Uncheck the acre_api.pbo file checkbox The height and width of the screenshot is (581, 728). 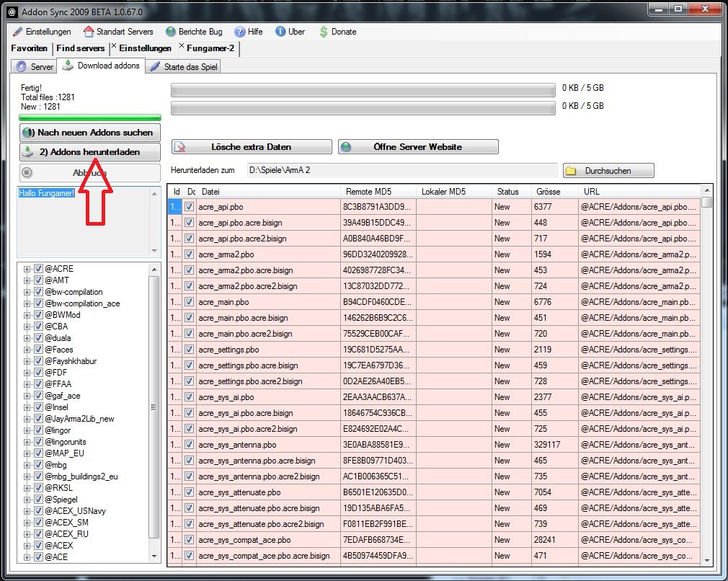[189, 207]
